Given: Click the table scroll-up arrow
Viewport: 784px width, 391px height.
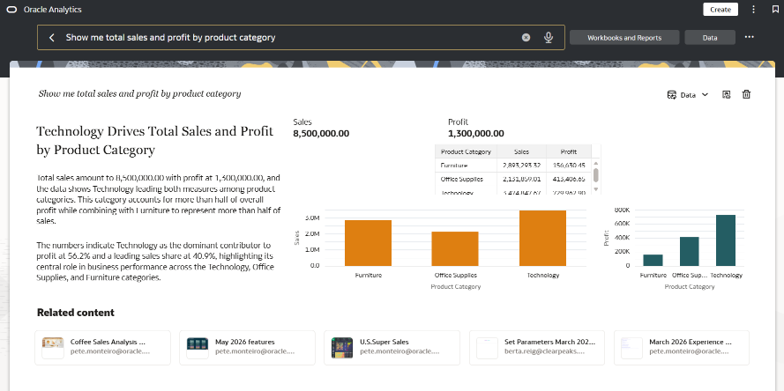Looking at the screenshot, I should coord(596,162).
